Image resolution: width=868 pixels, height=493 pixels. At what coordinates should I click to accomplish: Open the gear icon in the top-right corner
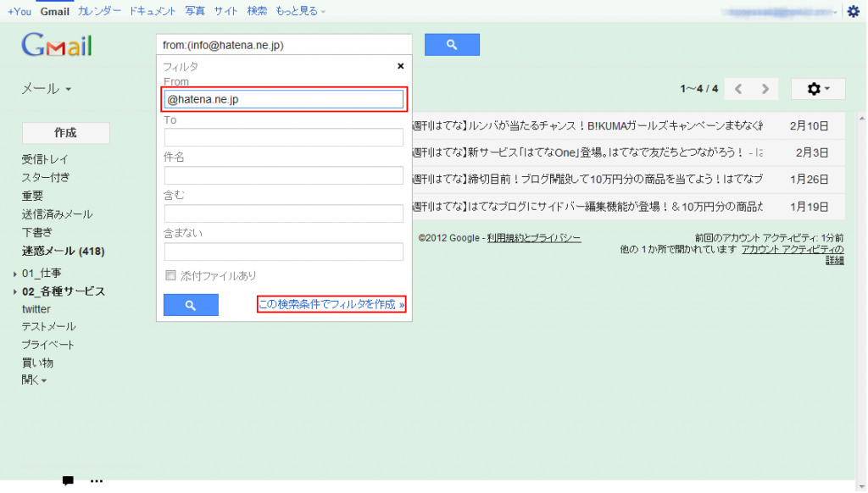[854, 11]
